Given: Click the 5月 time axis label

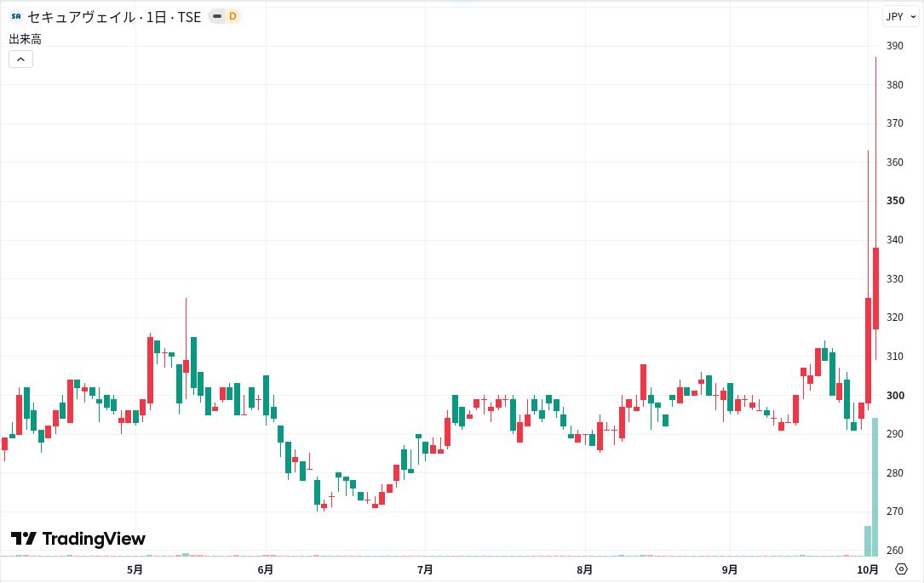Looking at the screenshot, I should 135,569.
